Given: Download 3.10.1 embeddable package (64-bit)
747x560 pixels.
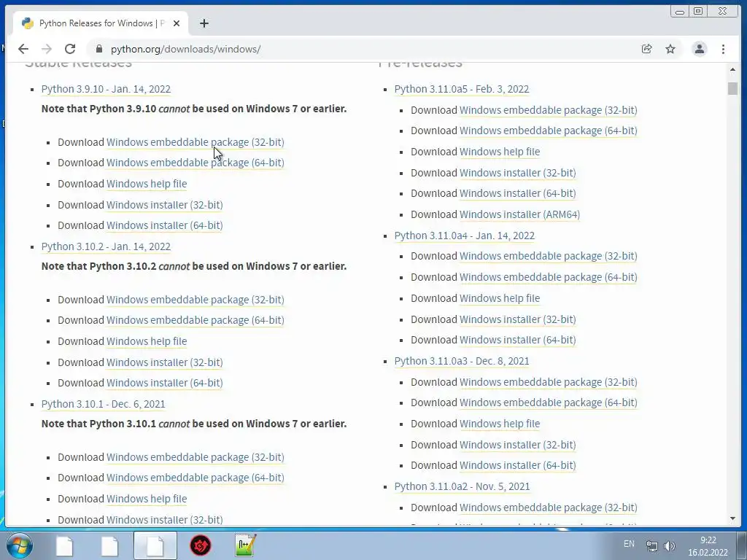Looking at the screenshot, I should (x=196, y=478).
